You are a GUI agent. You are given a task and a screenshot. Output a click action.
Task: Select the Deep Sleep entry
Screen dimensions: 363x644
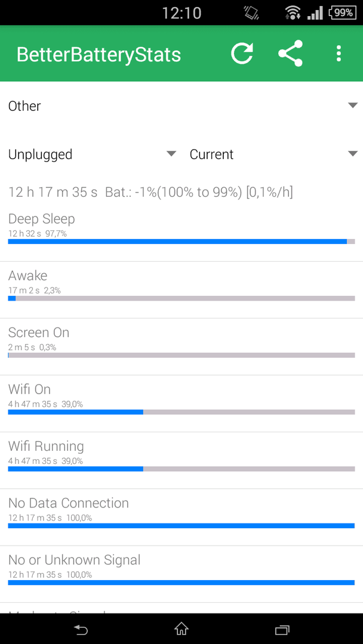(181, 233)
